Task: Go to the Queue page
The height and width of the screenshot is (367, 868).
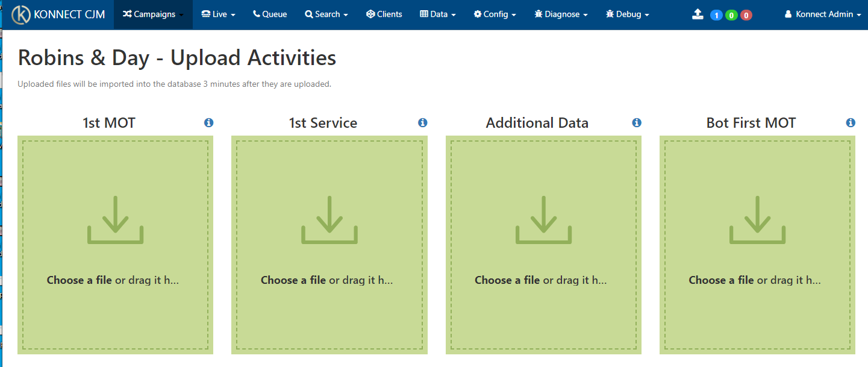Action: (x=270, y=14)
